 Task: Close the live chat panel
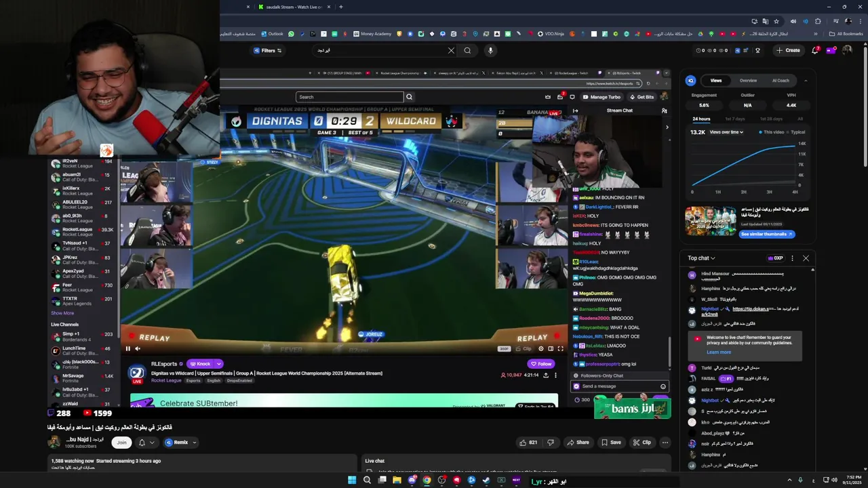pos(806,258)
